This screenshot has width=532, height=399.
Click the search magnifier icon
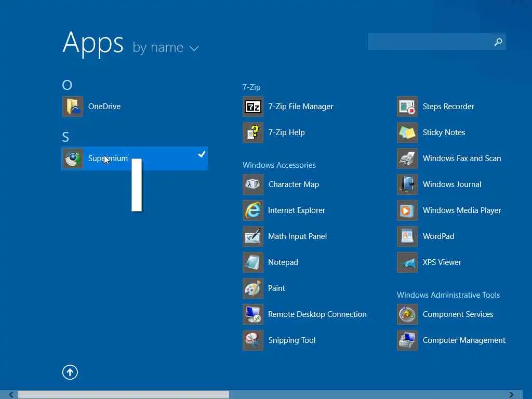point(498,42)
